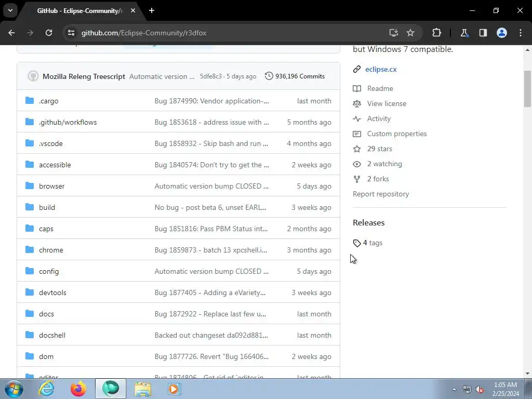
Task: Open the .vscode folder
Action: pyautogui.click(x=50, y=143)
